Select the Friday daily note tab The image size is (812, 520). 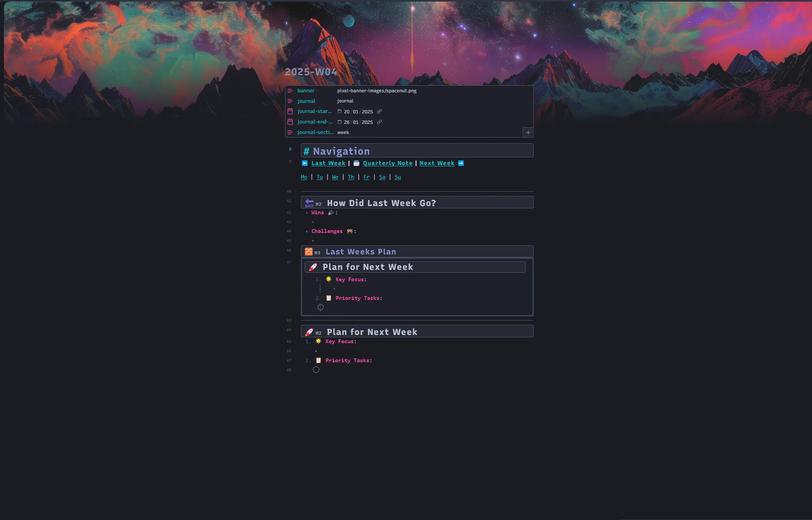pos(367,176)
